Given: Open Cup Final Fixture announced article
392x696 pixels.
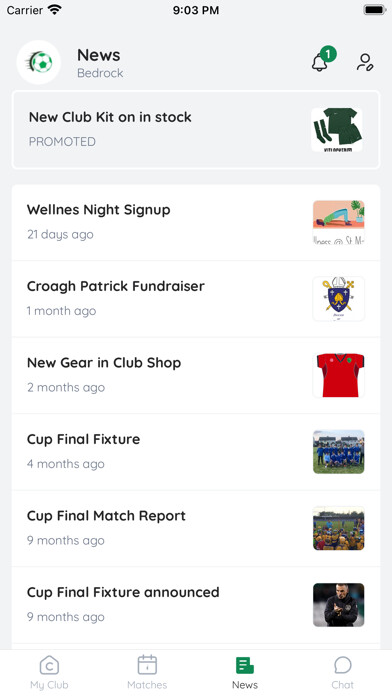Looking at the screenshot, I should coord(196,605).
